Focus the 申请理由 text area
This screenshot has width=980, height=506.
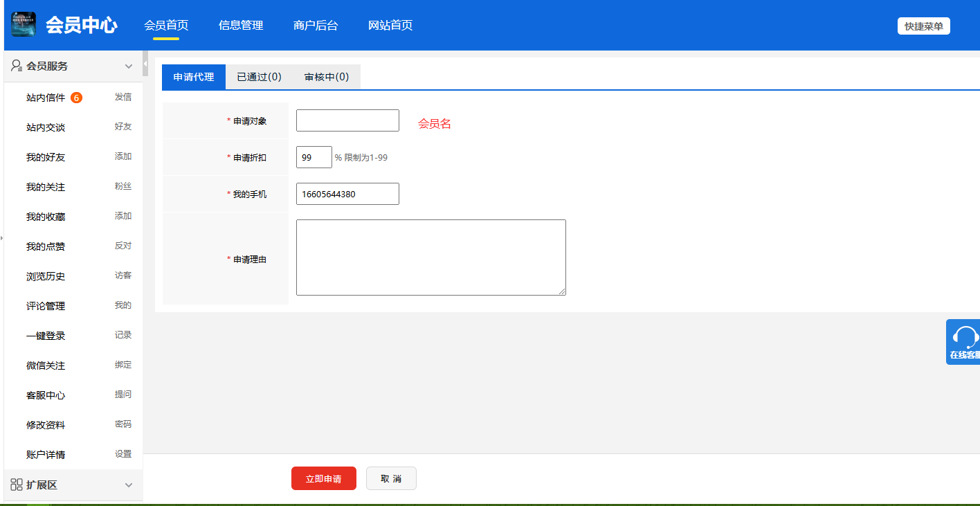(x=431, y=257)
